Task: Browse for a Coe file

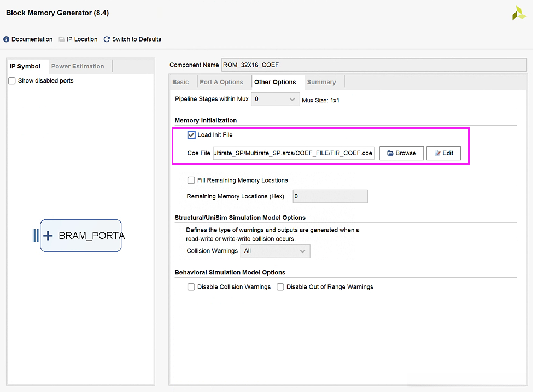Action: (401, 153)
